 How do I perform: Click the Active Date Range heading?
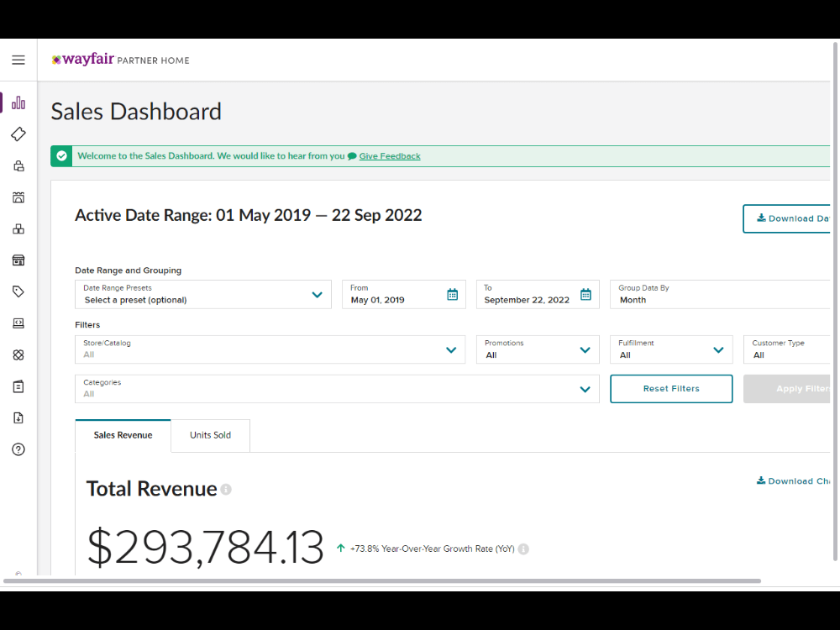pyautogui.click(x=248, y=215)
